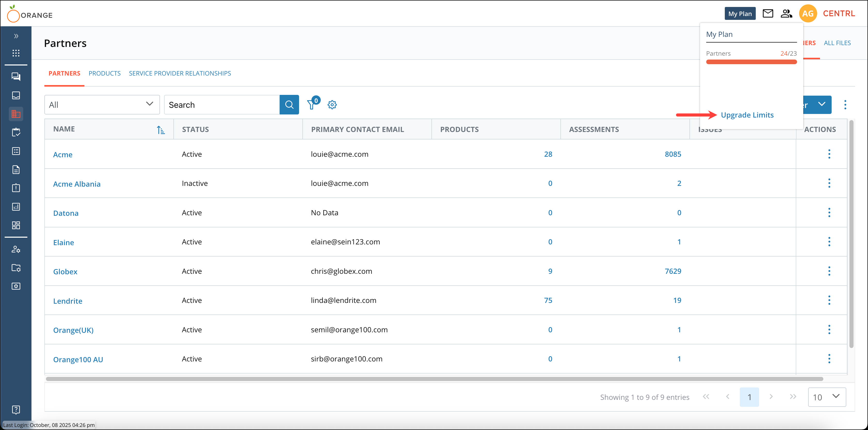Open the mail envelope icon in header
This screenshot has width=868, height=430.
click(x=768, y=13)
